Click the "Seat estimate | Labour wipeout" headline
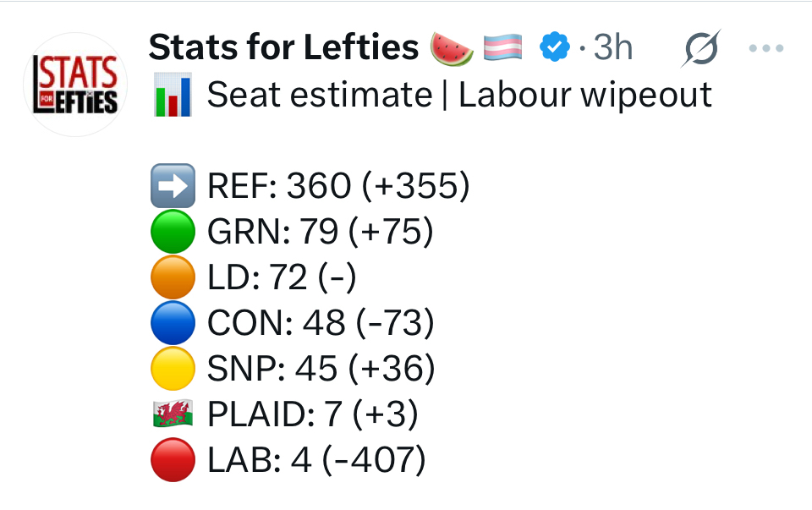 coord(459,96)
